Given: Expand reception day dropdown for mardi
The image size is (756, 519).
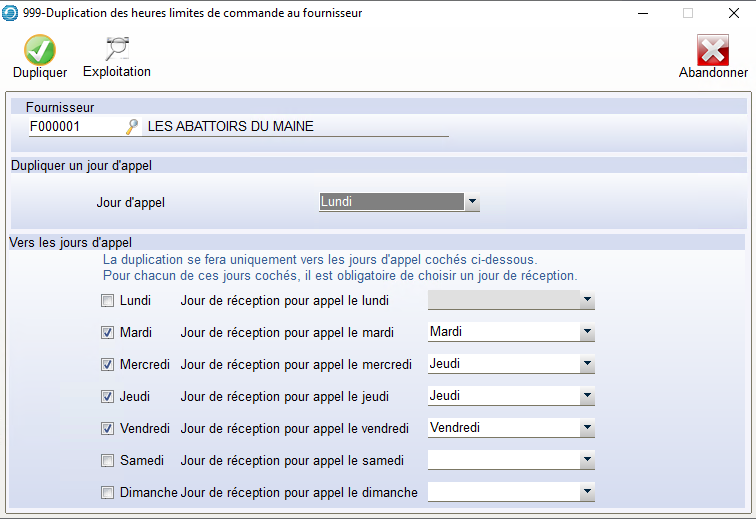Looking at the screenshot, I should (x=587, y=332).
